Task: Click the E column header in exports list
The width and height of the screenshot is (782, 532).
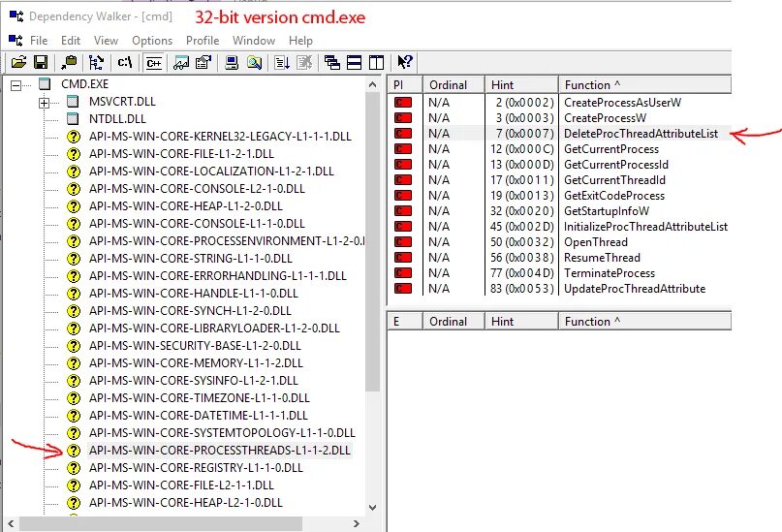Action: [x=405, y=321]
